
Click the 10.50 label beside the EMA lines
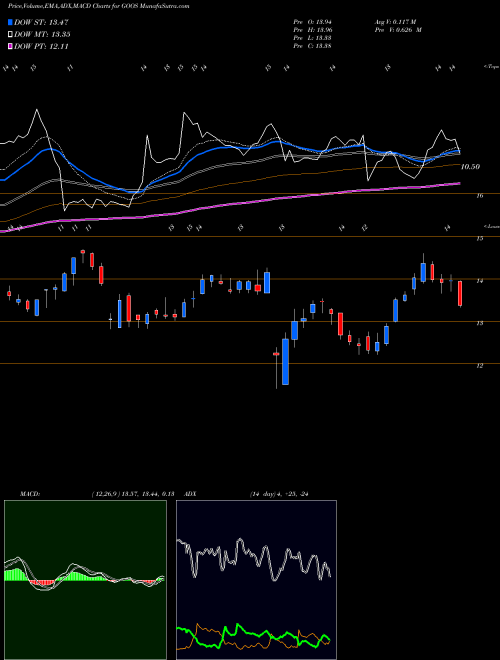[470, 167]
